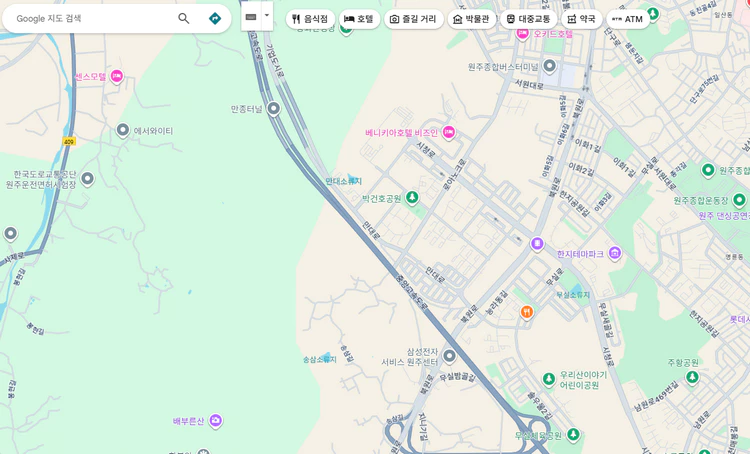Click the search magnifier icon

pos(184,18)
